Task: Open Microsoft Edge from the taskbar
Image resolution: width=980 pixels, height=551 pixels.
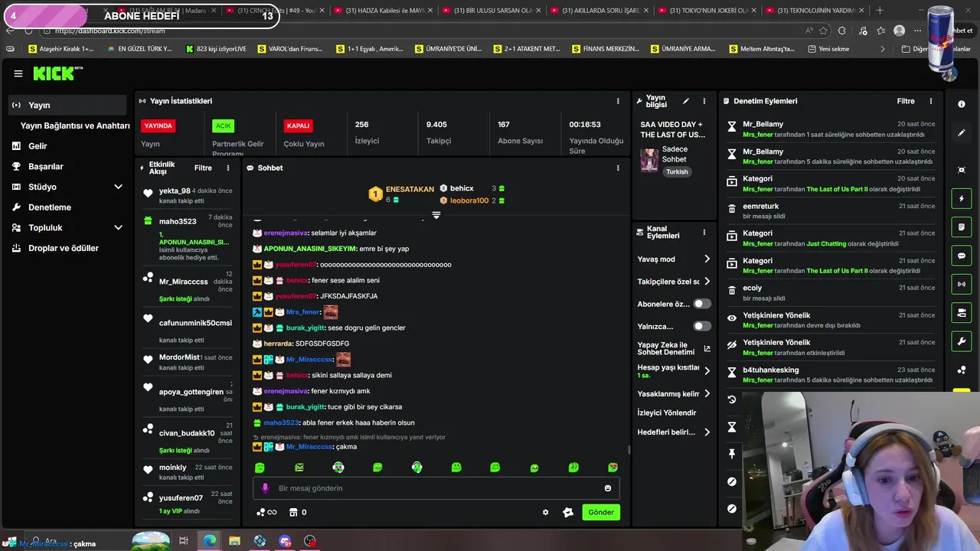Action: coord(209,541)
